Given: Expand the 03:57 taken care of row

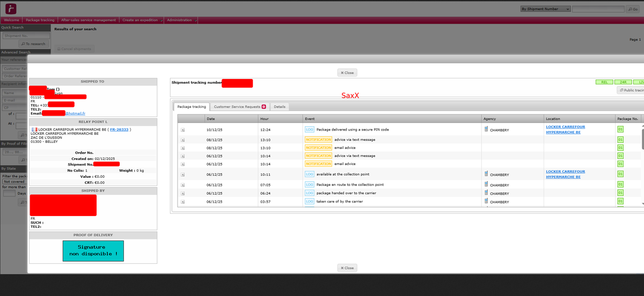Looking at the screenshot, I should (x=182, y=202).
